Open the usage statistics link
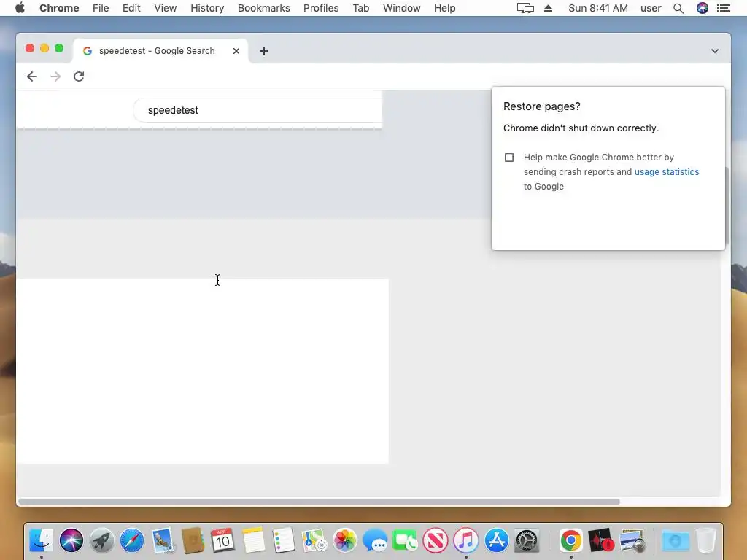Image resolution: width=747 pixels, height=560 pixels. 667,172
